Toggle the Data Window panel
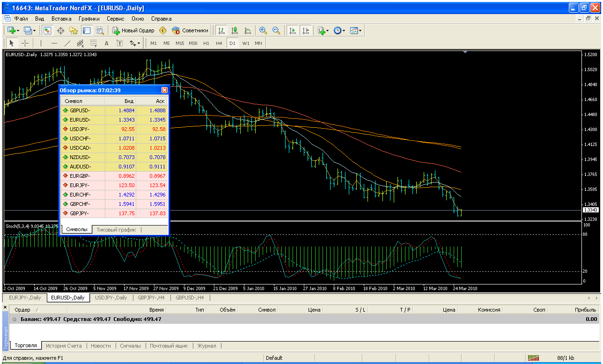The height and width of the screenshot is (364, 603). point(60,30)
